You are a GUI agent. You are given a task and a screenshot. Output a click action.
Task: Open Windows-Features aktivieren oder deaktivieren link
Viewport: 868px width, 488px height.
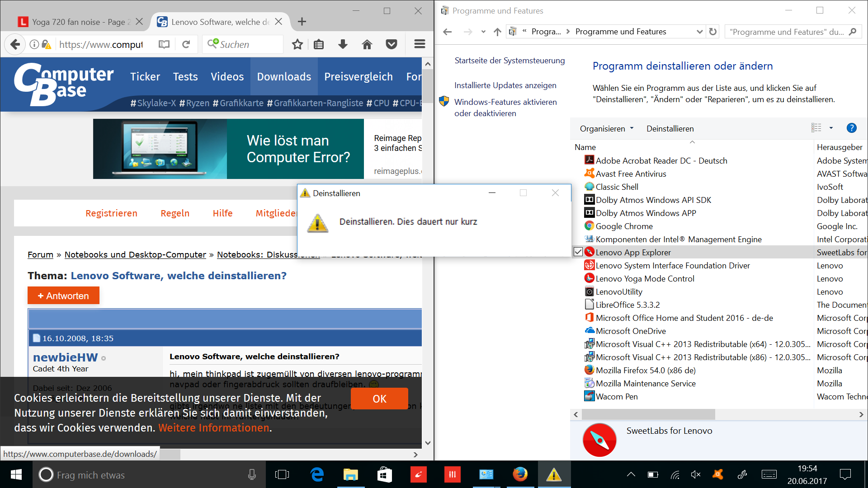505,108
